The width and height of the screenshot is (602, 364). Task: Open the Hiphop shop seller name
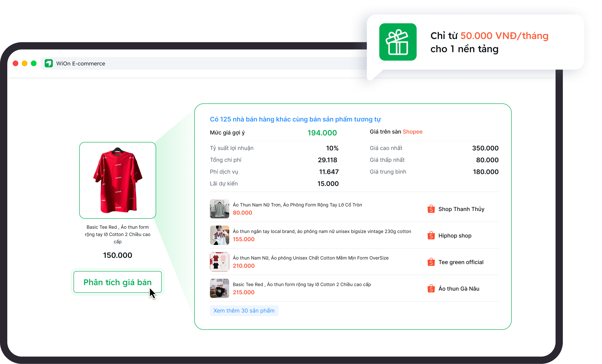click(x=455, y=236)
